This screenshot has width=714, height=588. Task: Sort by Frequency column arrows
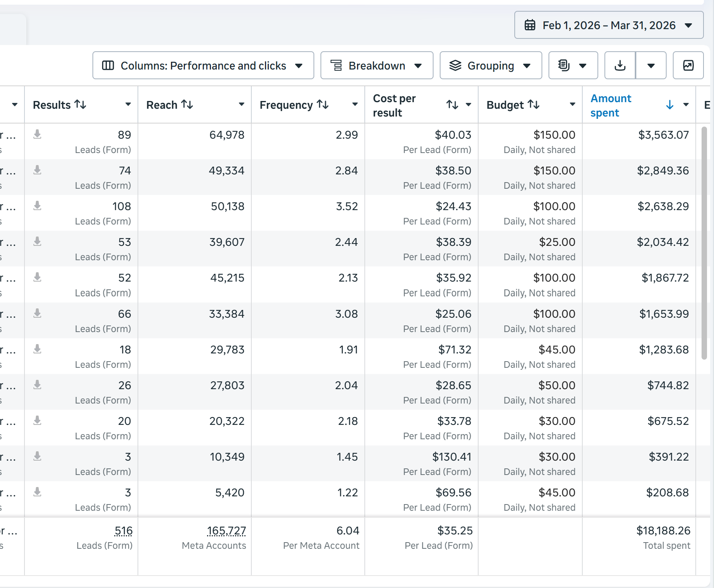[323, 104]
